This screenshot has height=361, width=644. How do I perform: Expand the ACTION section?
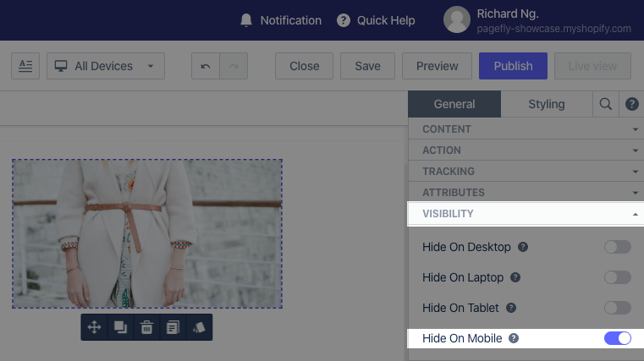pos(526,150)
